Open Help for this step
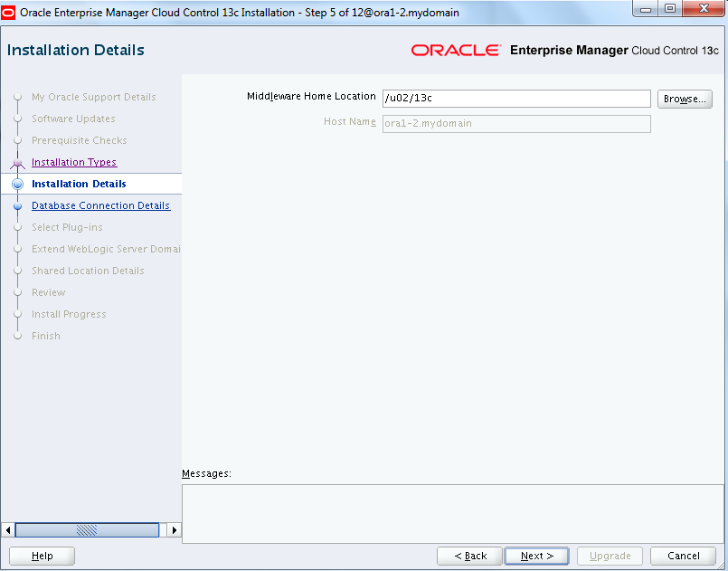 point(42,556)
